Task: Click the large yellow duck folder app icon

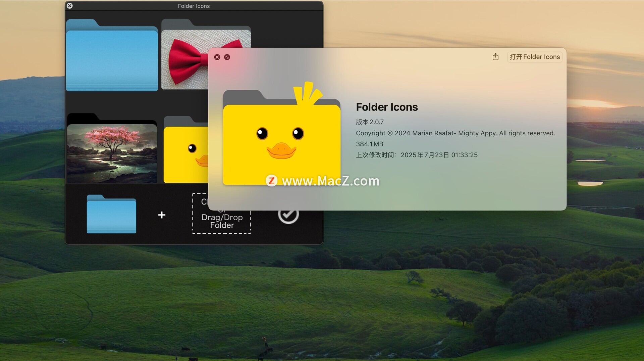Action: [282, 134]
